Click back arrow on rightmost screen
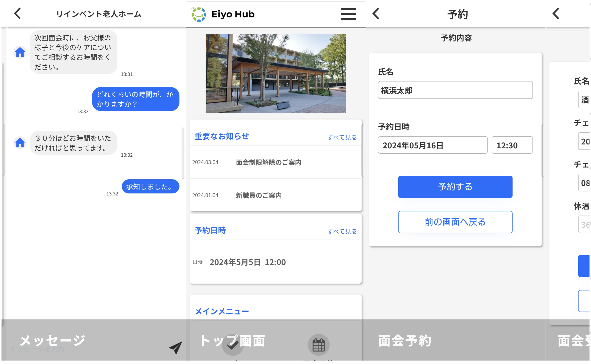The height and width of the screenshot is (364, 591). tap(556, 13)
